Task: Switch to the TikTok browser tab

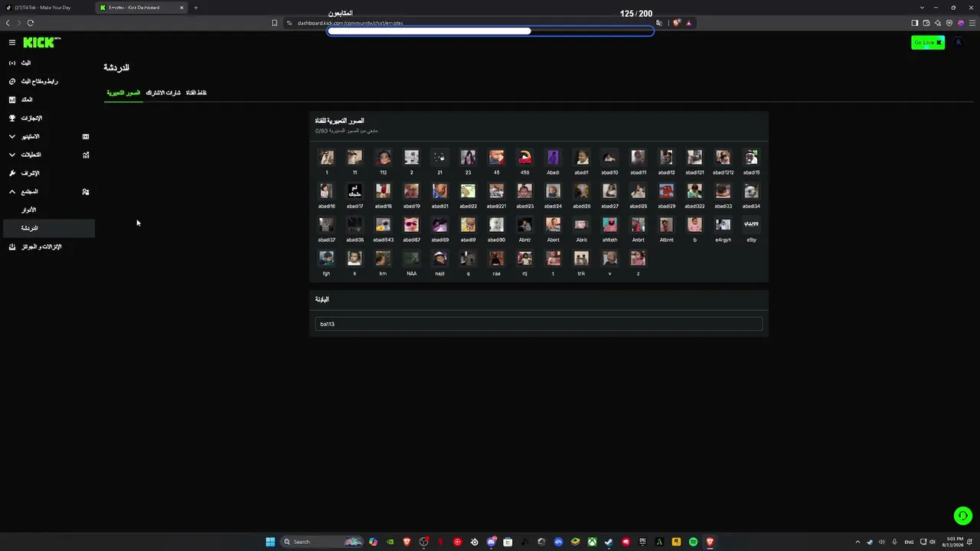Action: [47, 8]
